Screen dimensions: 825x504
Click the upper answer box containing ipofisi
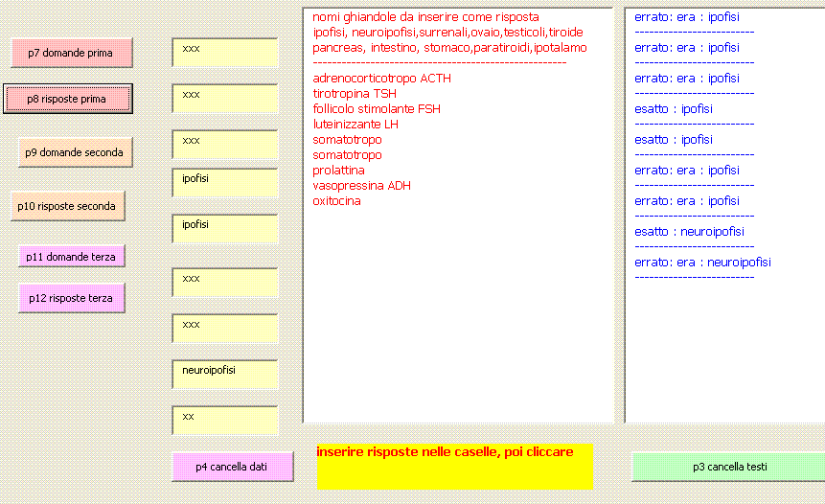click(x=224, y=183)
